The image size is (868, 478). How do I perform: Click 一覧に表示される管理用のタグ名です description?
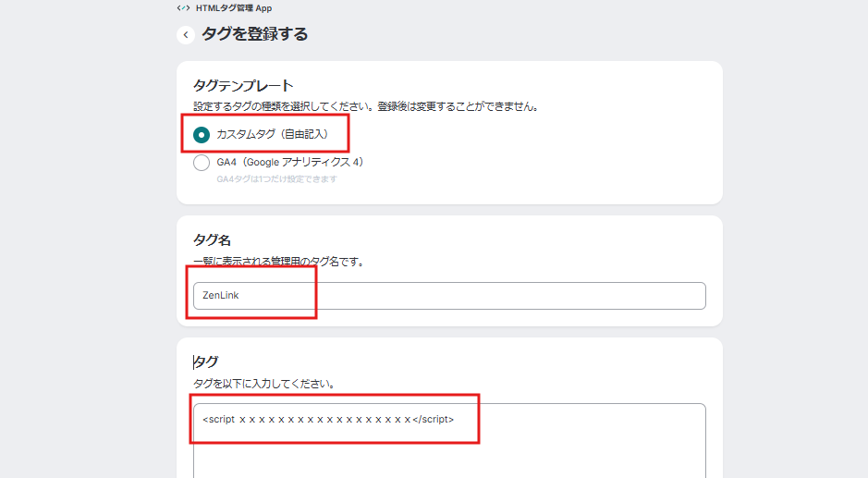coord(279,262)
